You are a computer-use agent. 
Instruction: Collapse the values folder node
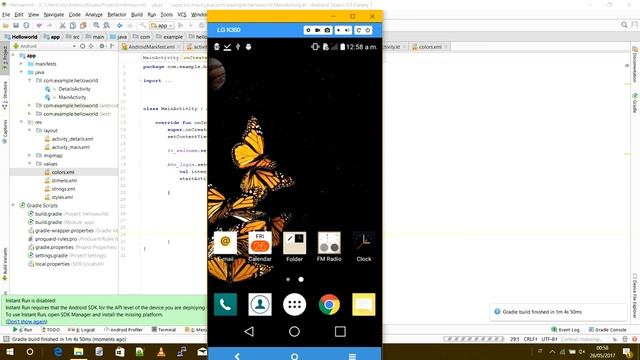[x=29, y=164]
